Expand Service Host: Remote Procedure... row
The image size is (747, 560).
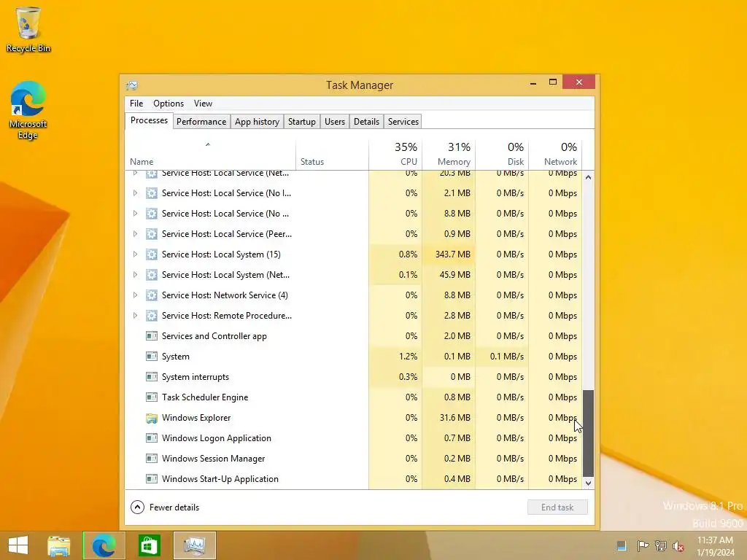pyautogui.click(x=135, y=316)
